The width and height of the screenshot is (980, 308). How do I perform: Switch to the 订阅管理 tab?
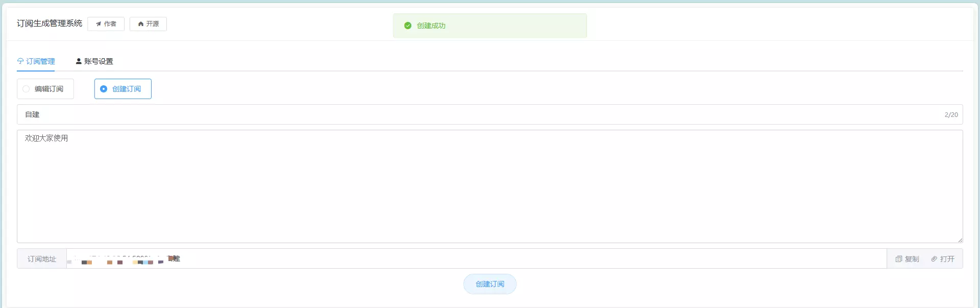[36, 61]
